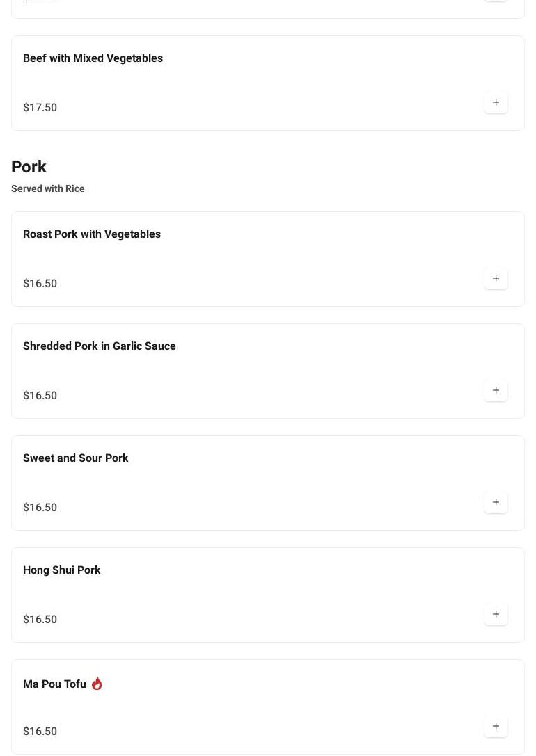Click the Ma Pou Tofu $16.50 price
Viewport: 536px width, 756px height.
40,732
